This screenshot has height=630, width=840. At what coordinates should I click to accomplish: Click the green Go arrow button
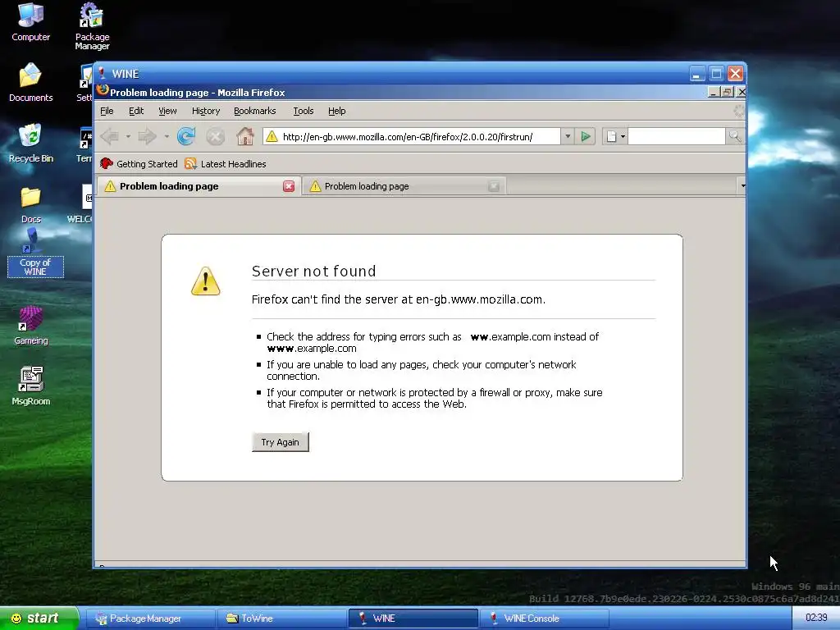pyautogui.click(x=586, y=137)
